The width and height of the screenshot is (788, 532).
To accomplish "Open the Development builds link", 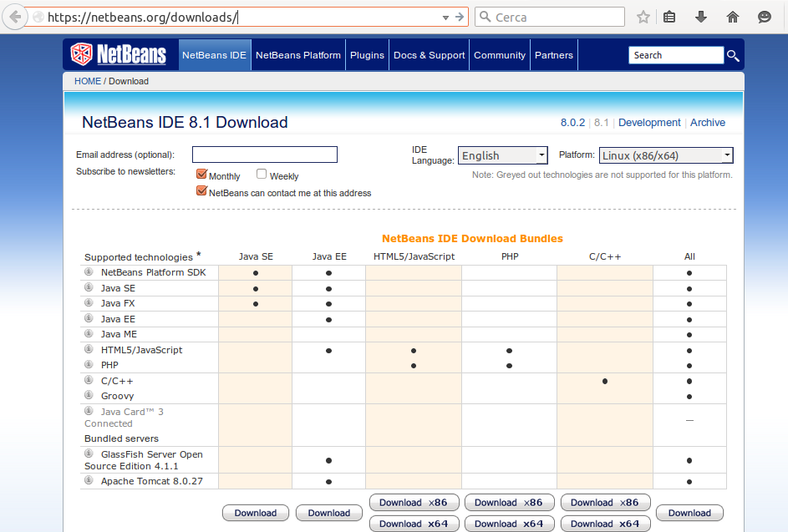I will (649, 123).
